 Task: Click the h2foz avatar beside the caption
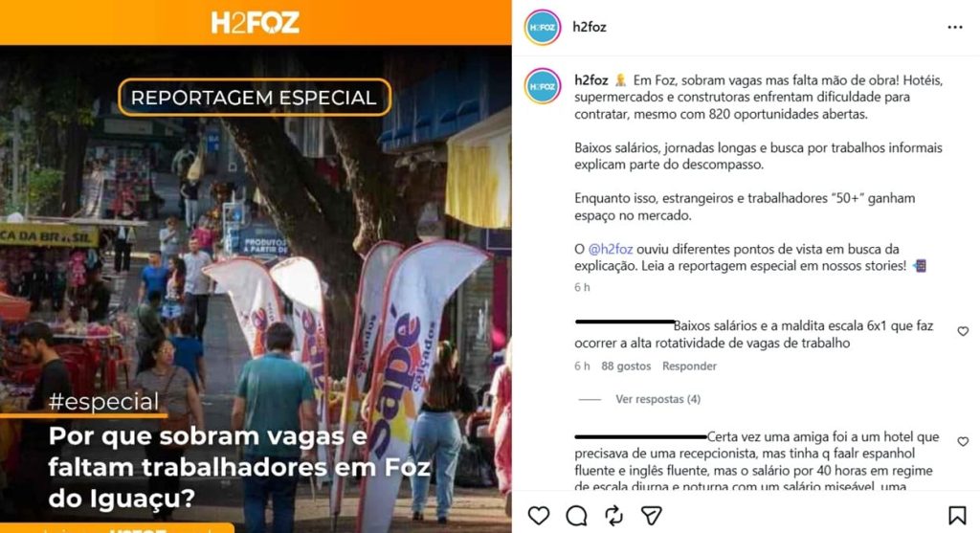coord(543,86)
